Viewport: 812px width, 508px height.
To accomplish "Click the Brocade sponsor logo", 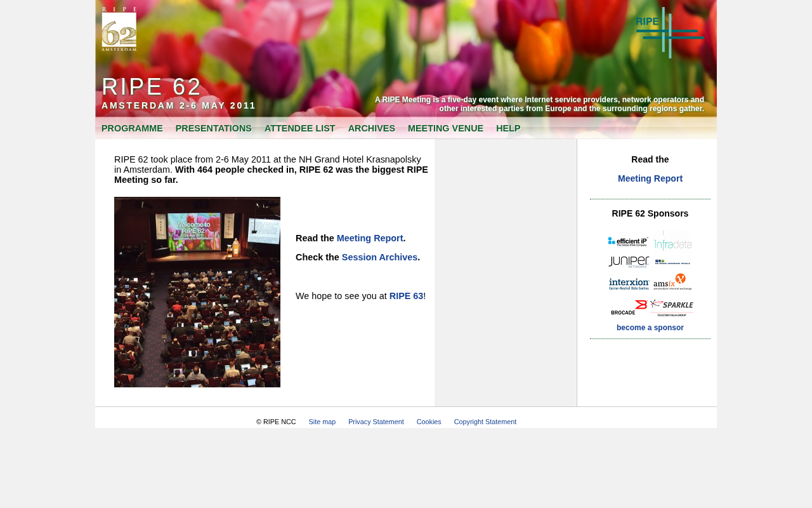I will [629, 308].
